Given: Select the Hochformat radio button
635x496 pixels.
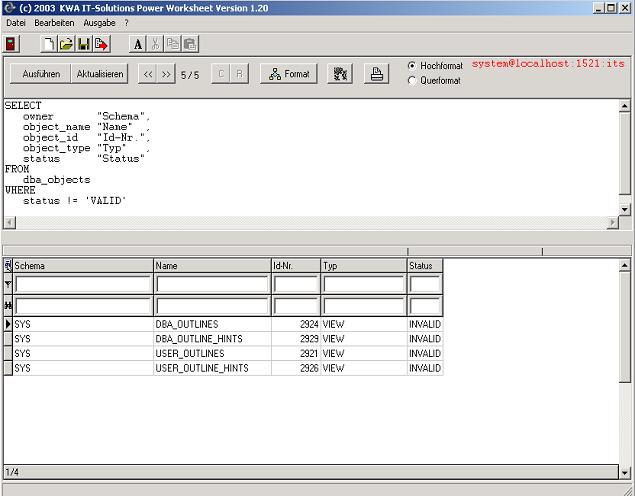Looking at the screenshot, I should click(412, 66).
